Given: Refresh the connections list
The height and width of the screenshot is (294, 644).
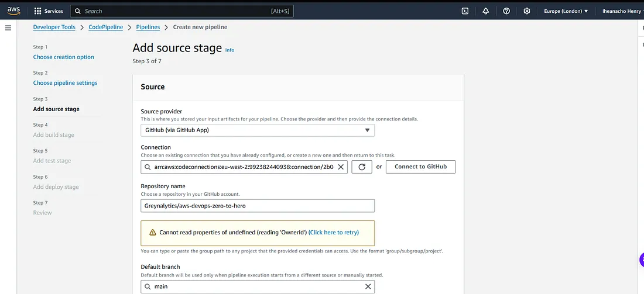Looking at the screenshot, I should click(x=362, y=167).
